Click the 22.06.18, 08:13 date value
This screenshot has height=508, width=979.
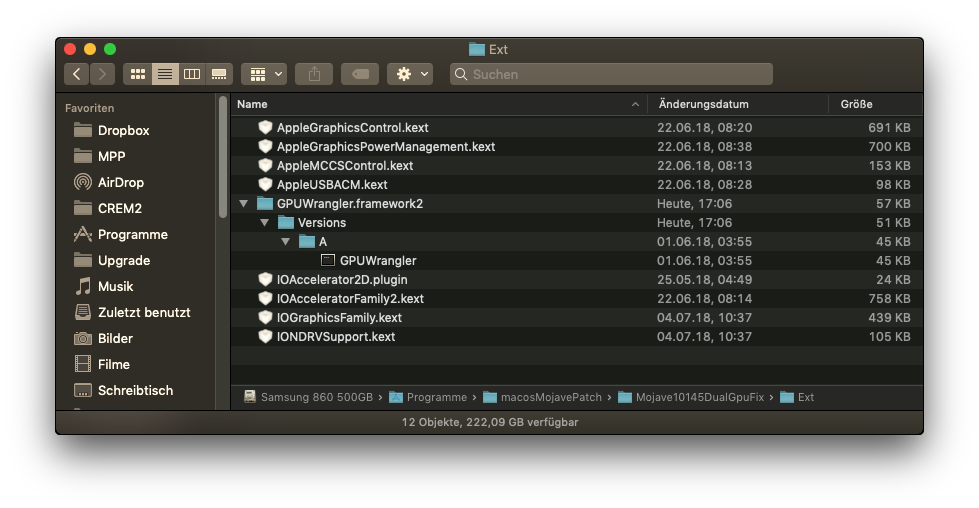point(704,165)
